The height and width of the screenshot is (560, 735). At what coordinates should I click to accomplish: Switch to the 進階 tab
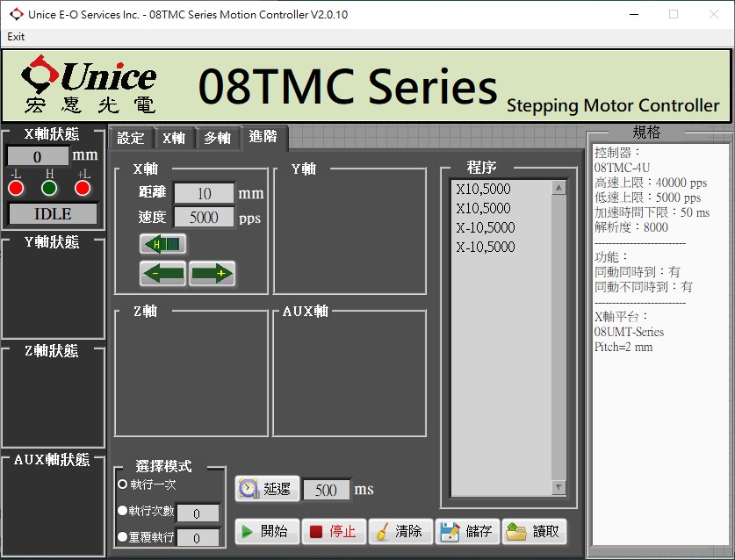(263, 137)
